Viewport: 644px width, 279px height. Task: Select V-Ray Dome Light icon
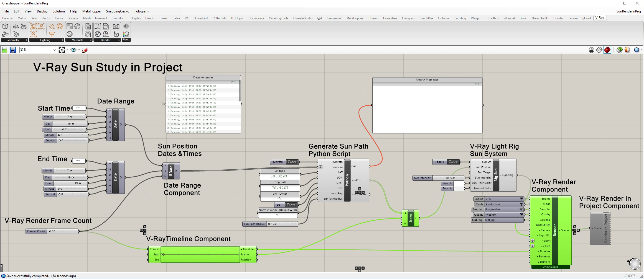(33, 27)
